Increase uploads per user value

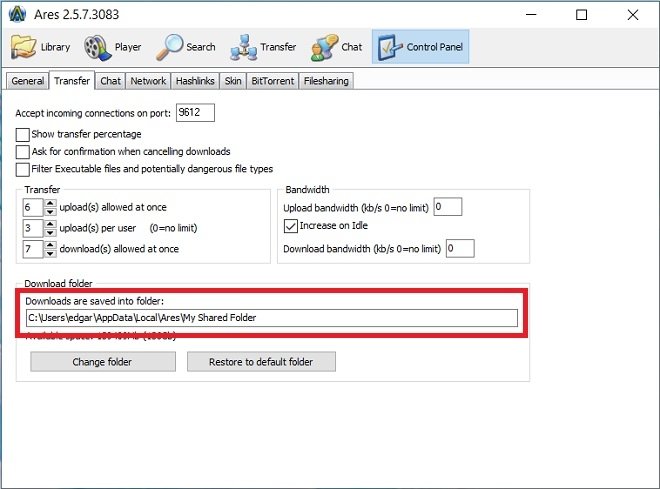click(x=50, y=223)
